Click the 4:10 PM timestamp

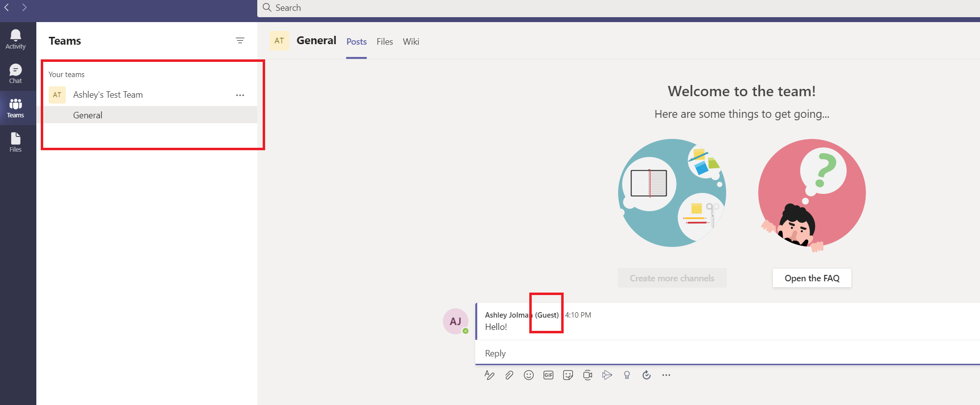pyautogui.click(x=578, y=315)
